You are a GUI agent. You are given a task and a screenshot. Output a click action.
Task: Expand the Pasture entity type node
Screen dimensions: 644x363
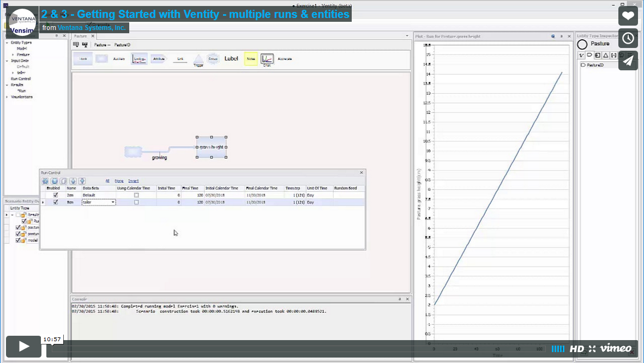click(13, 55)
